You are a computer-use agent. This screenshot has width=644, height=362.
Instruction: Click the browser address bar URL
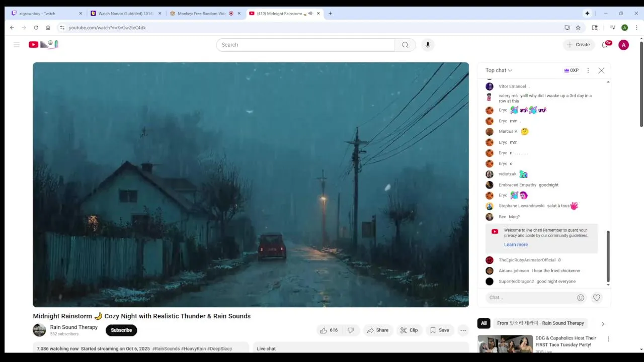coord(107,28)
